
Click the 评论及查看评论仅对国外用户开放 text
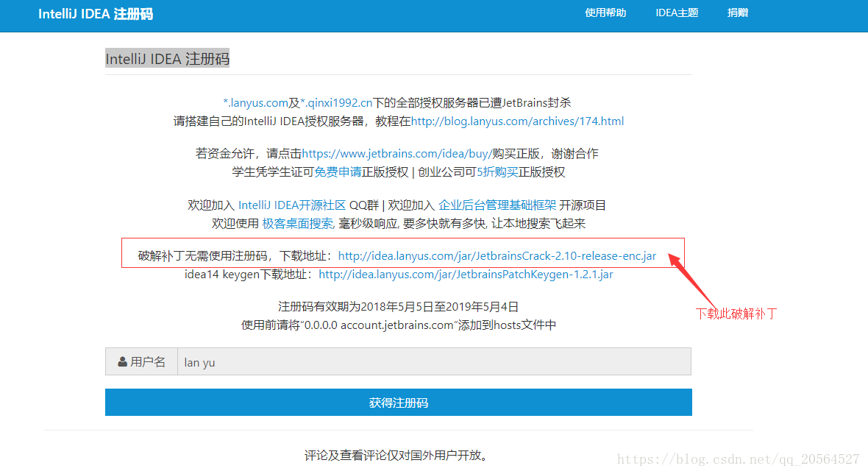(x=396, y=455)
